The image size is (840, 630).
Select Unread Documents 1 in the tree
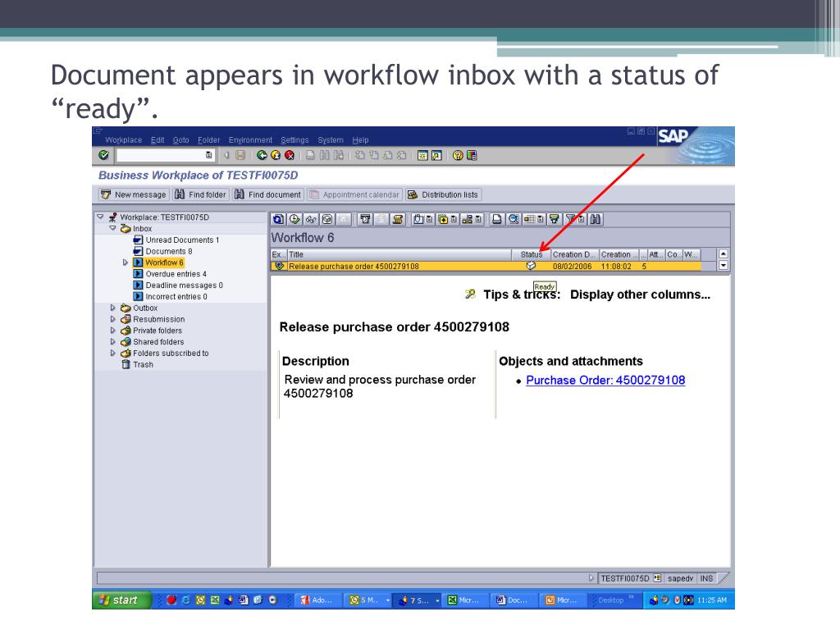coord(182,240)
